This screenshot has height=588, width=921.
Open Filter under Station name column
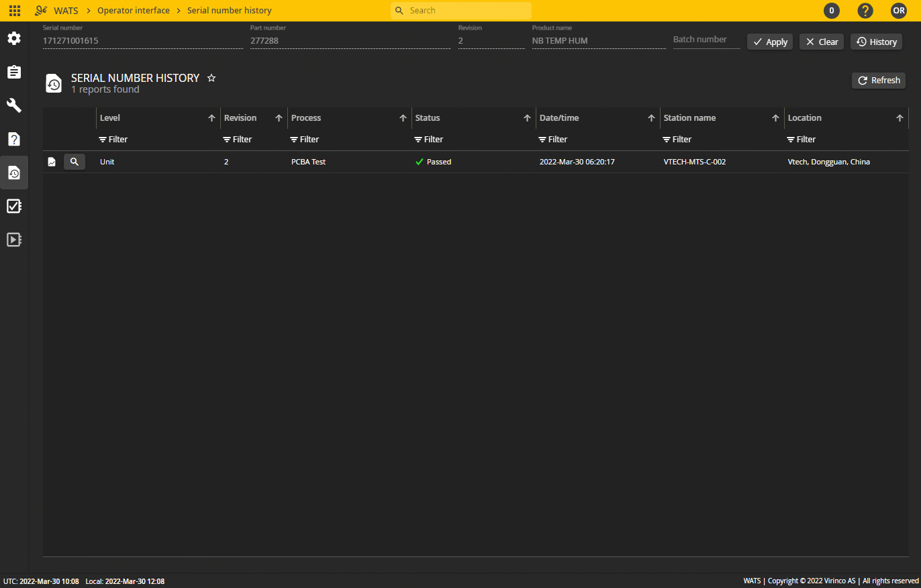(x=677, y=140)
